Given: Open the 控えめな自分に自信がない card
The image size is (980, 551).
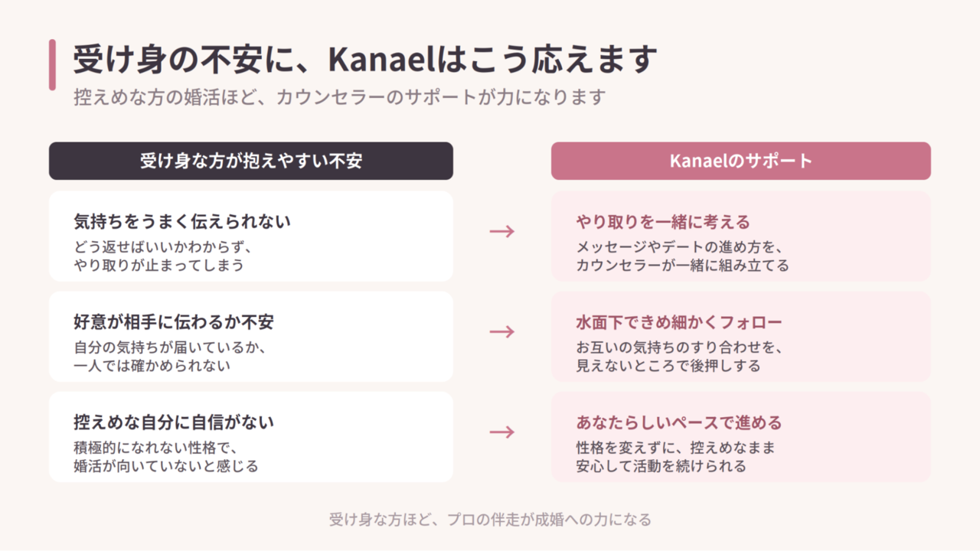Looking at the screenshot, I should (x=251, y=436).
